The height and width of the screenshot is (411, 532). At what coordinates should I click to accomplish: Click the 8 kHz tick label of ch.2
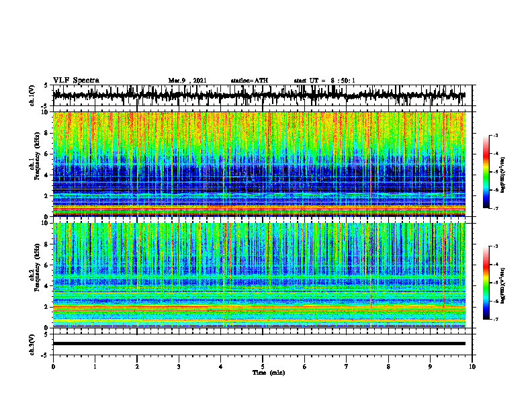click(46, 244)
